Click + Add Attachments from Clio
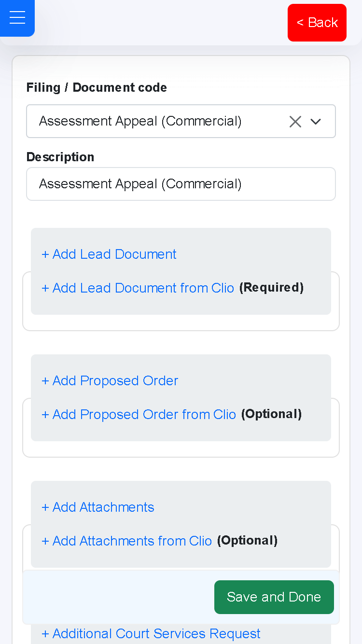362x644 pixels. (126, 541)
